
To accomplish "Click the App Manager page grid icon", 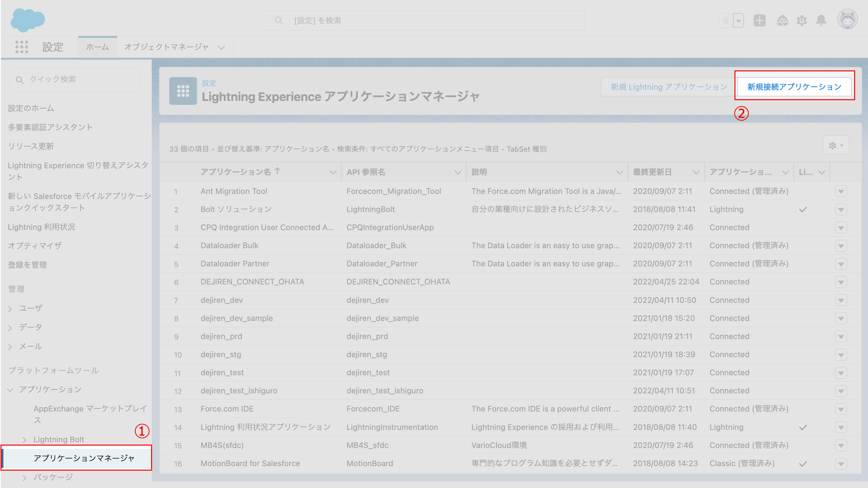I will 183,91.
